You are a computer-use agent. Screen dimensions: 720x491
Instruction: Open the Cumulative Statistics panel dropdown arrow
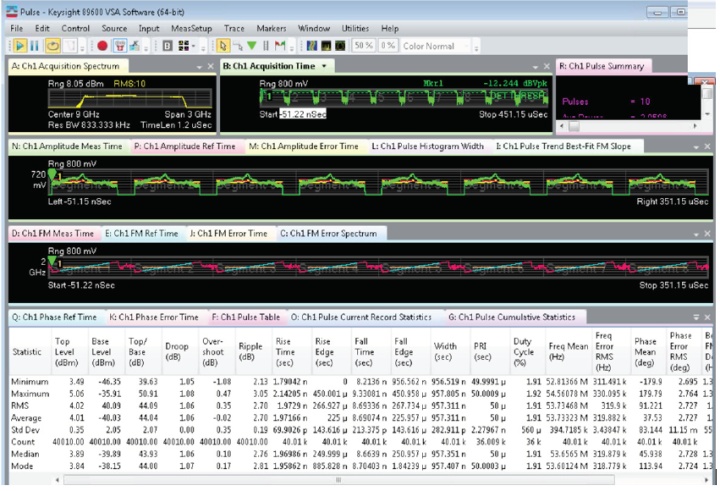(696, 317)
